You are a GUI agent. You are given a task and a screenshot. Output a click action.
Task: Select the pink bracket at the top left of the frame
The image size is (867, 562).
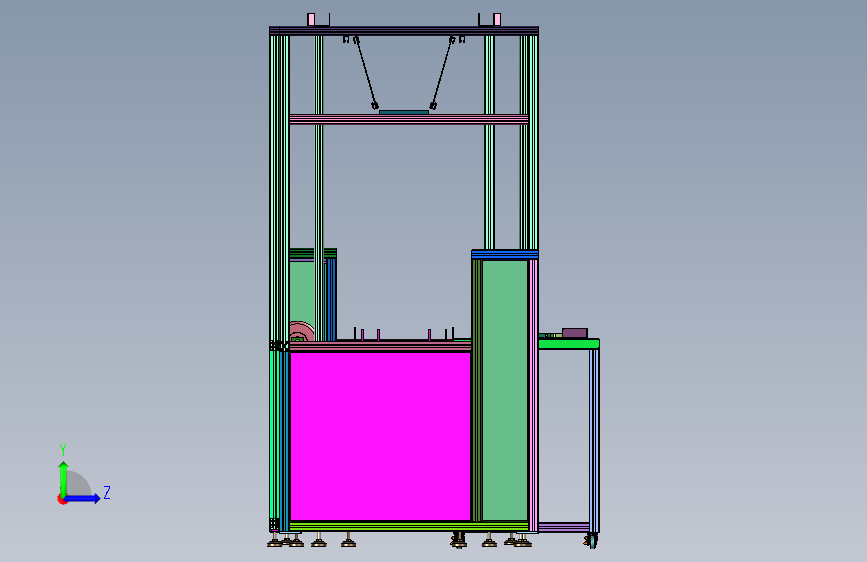pos(311,19)
